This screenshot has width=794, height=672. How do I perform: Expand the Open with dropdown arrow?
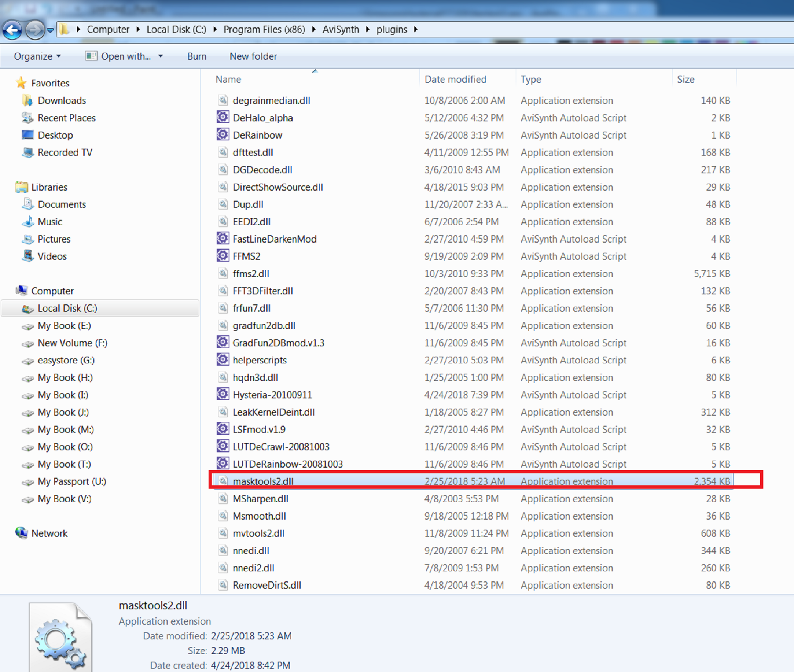pyautogui.click(x=161, y=56)
